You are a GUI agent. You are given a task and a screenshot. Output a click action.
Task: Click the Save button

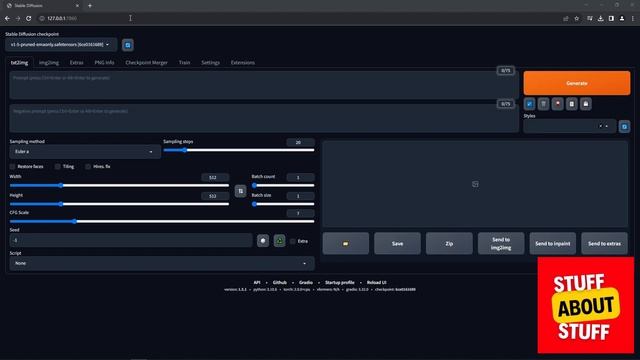398,243
